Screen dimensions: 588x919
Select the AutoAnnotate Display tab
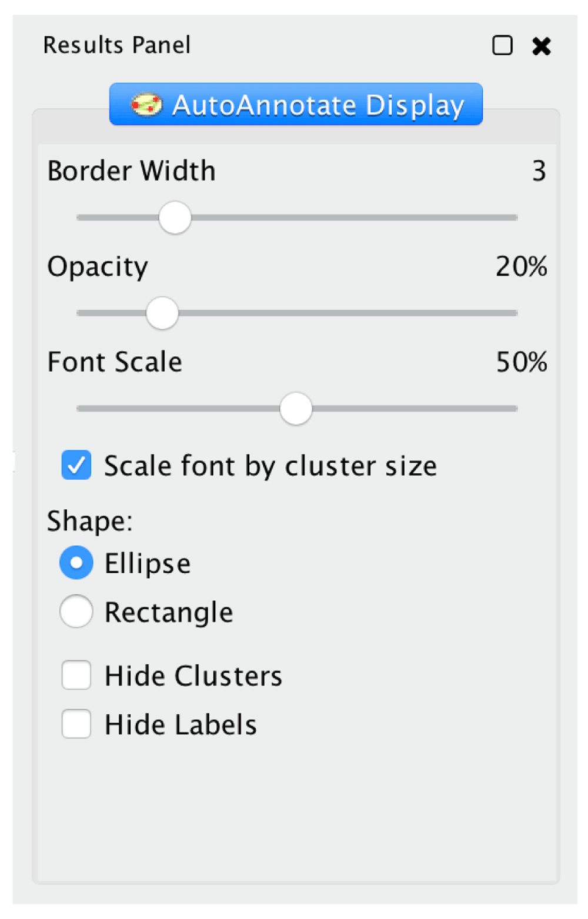tap(296, 104)
